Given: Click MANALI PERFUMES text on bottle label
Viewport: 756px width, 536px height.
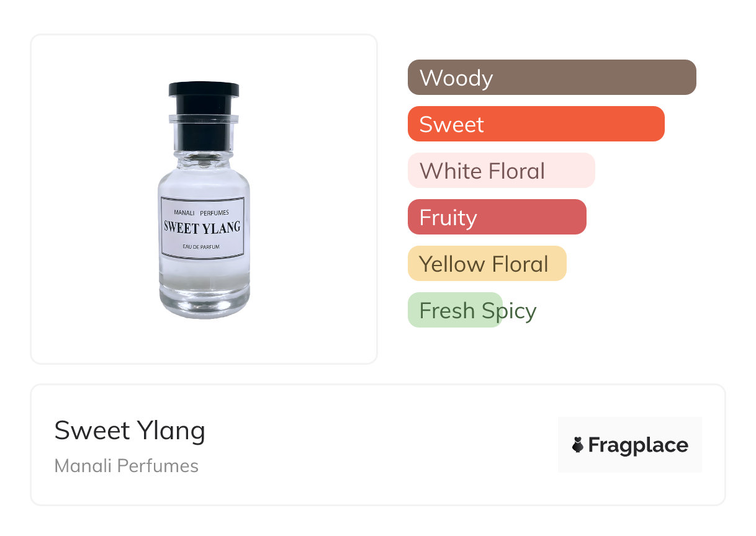Looking at the screenshot, I should coord(201,213).
